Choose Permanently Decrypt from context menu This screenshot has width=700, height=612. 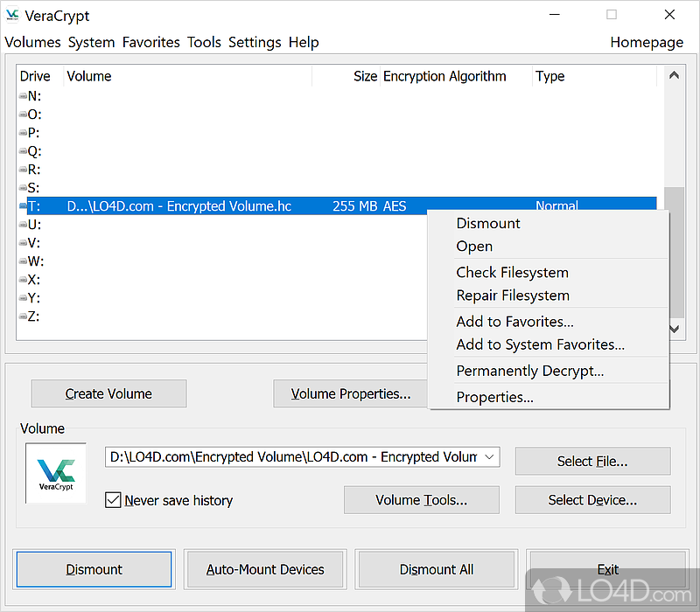(529, 371)
